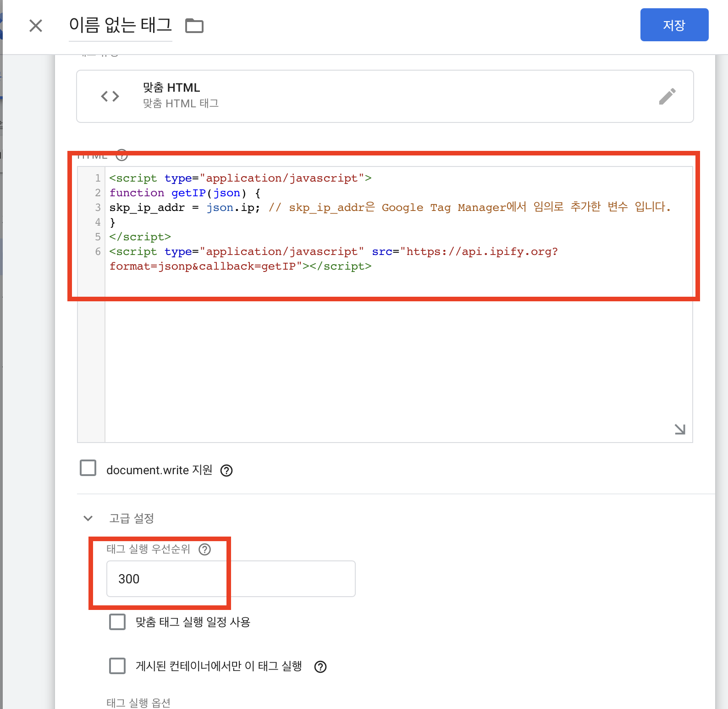The width and height of the screenshot is (728, 709).
Task: Check 게시된 컨테이너에서만 이 태그 실행
Action: pyautogui.click(x=117, y=666)
